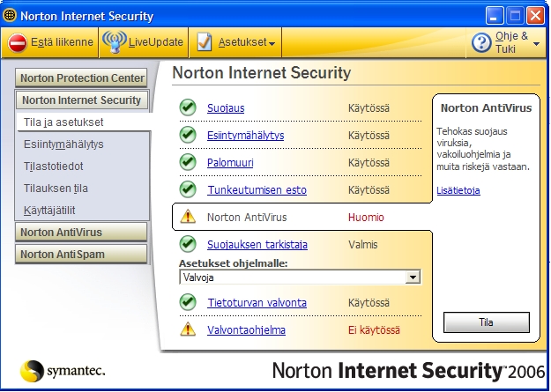This screenshot has height=392, width=551.
Task: Select Tilastotiedot in the sidebar
Action: [55, 166]
